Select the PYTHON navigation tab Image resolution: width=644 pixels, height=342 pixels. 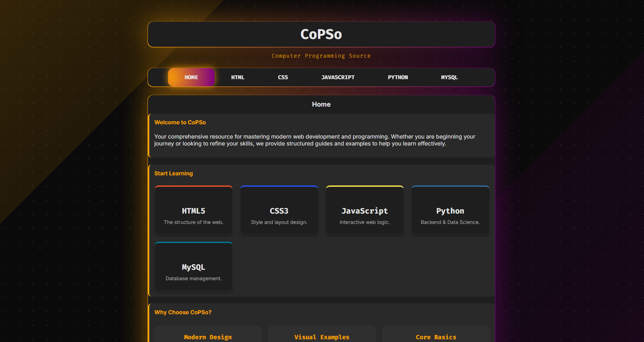[x=398, y=77]
